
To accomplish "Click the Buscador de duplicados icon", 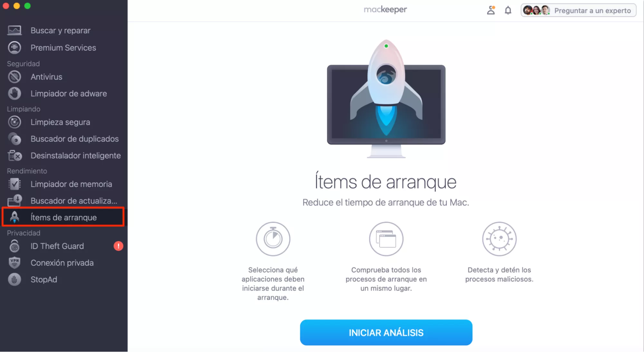I will coord(14,139).
